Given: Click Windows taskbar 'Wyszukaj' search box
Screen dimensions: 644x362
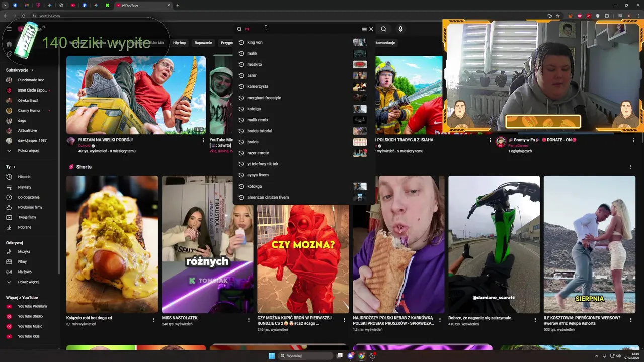Looking at the screenshot, I should [x=306, y=356].
